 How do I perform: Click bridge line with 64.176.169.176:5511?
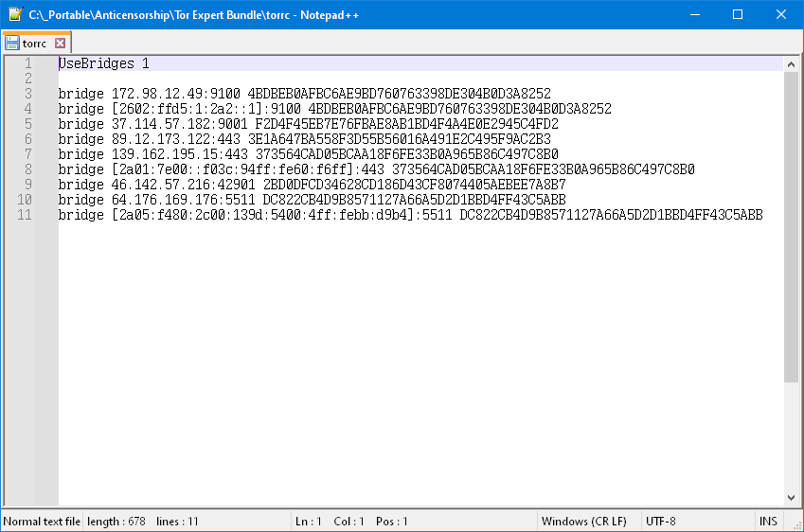coord(313,200)
